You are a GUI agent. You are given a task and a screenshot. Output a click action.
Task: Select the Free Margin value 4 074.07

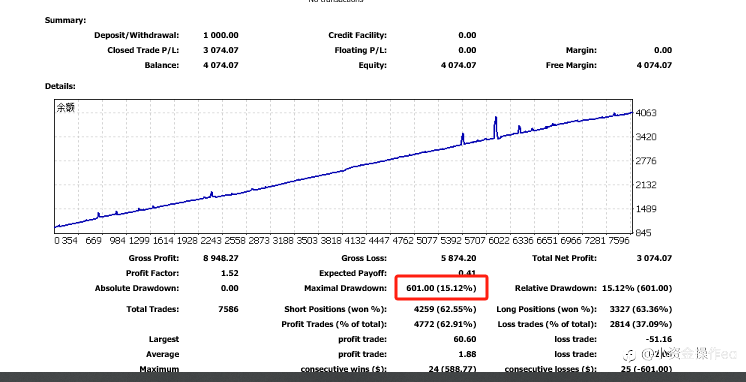654,65
